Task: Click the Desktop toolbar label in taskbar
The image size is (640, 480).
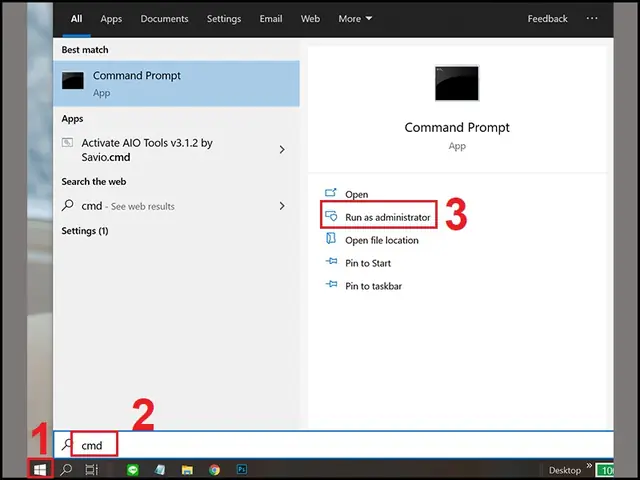Action: (564, 470)
